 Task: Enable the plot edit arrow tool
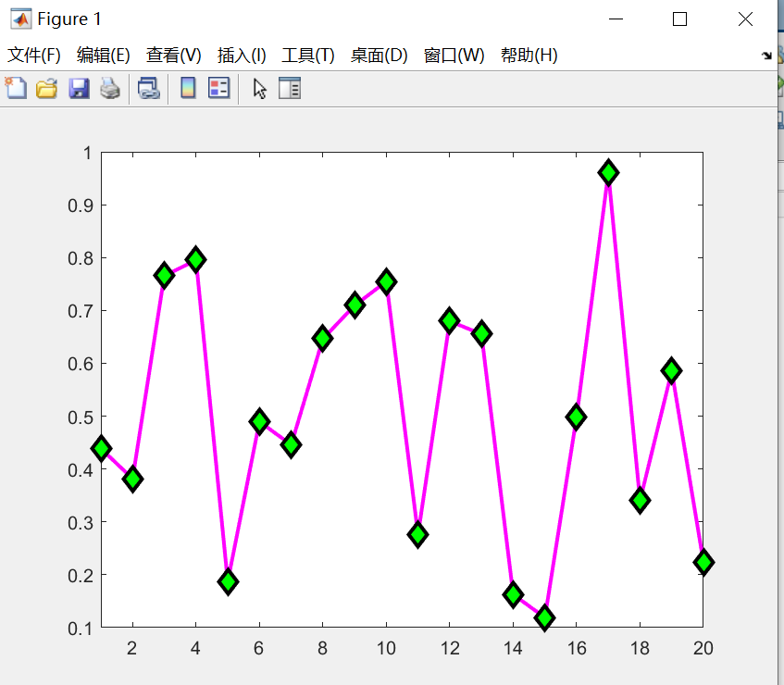tap(258, 88)
